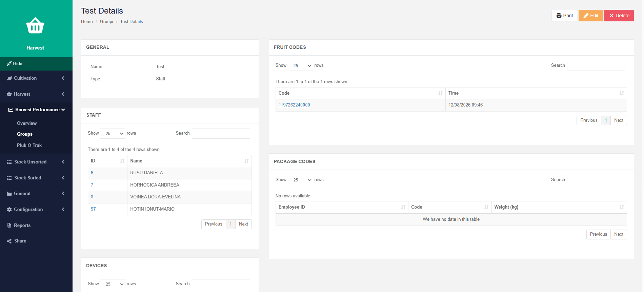Click Fruit Codes page 1 button
The height and width of the screenshot is (292, 644).
[606, 120]
